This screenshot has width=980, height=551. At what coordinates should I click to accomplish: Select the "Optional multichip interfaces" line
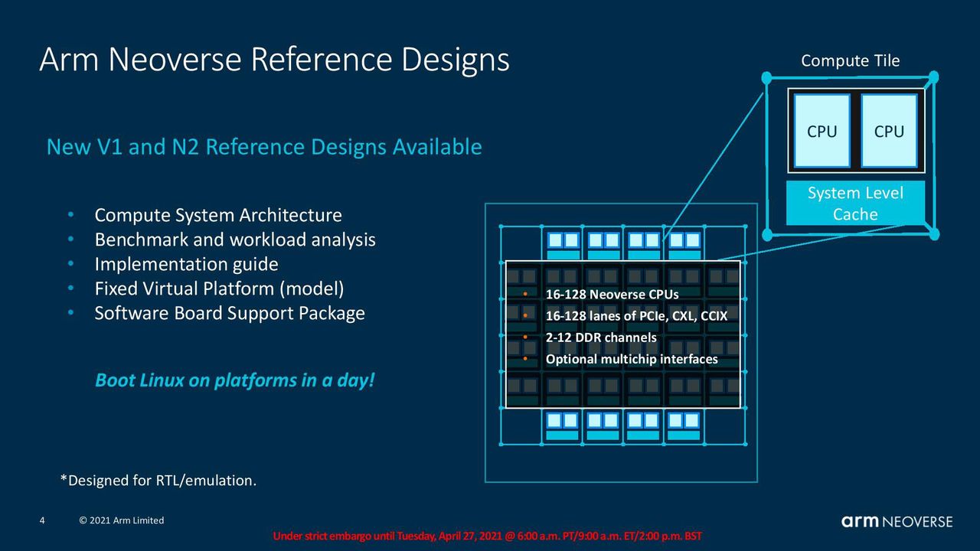pos(632,359)
